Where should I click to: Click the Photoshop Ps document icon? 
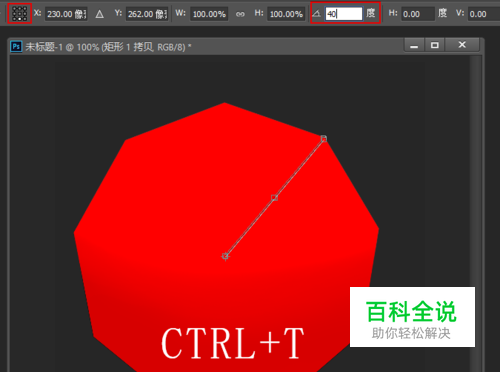point(16,46)
